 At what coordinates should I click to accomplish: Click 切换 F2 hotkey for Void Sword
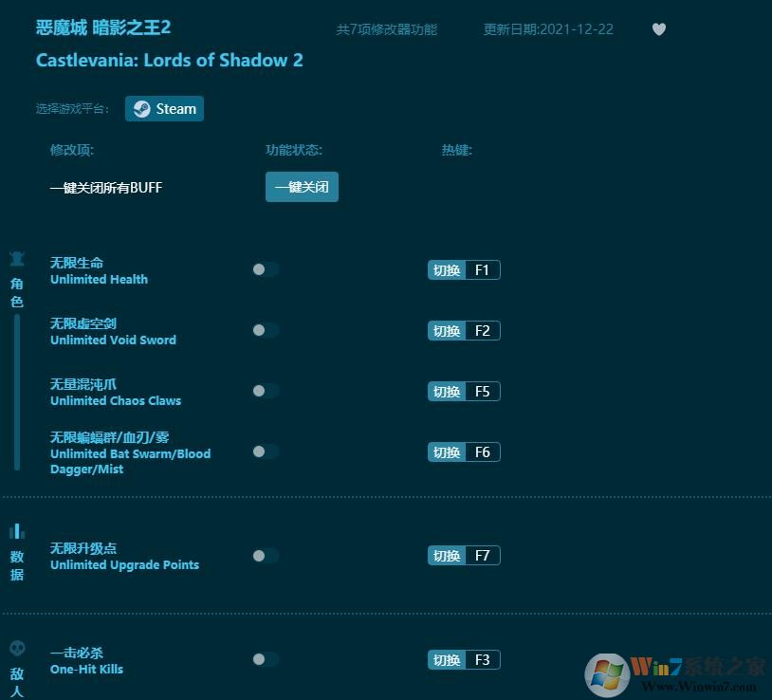[463, 330]
